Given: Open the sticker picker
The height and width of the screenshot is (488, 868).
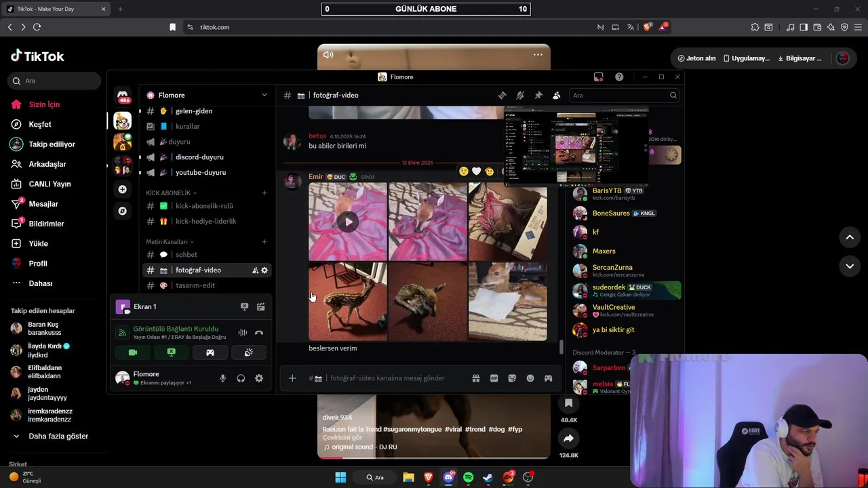Looking at the screenshot, I should click(x=512, y=378).
